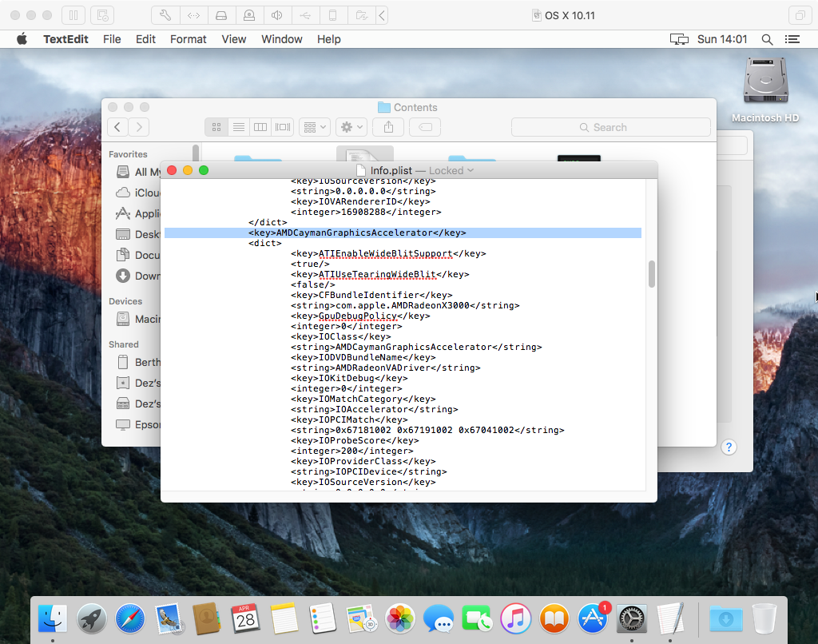Click the round help question mark button

click(x=729, y=447)
